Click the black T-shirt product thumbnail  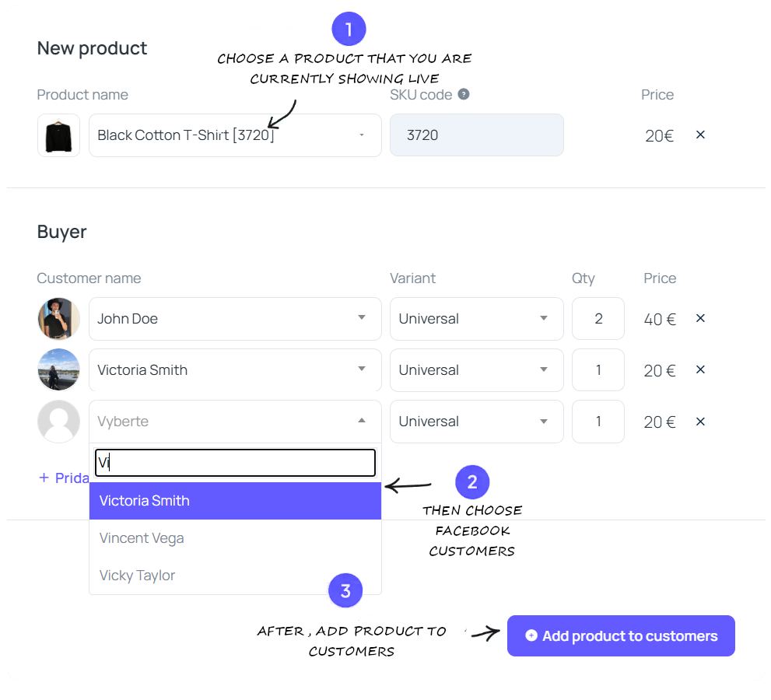click(x=58, y=135)
